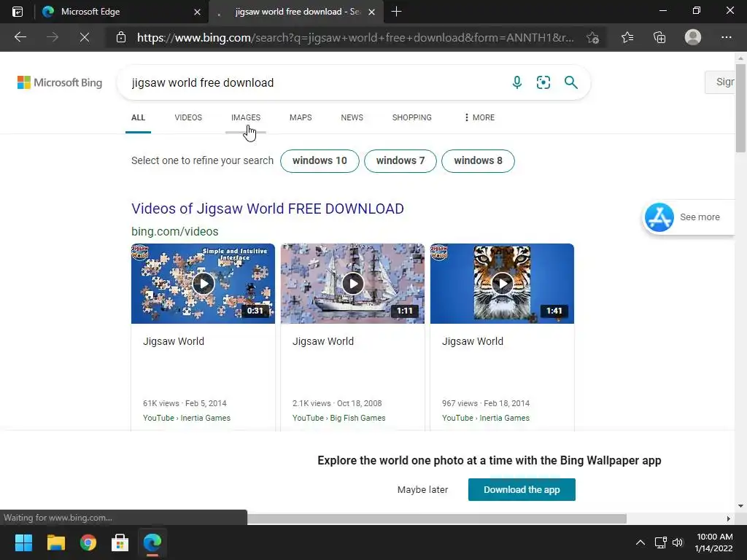Search using voice microphone icon

[517, 82]
